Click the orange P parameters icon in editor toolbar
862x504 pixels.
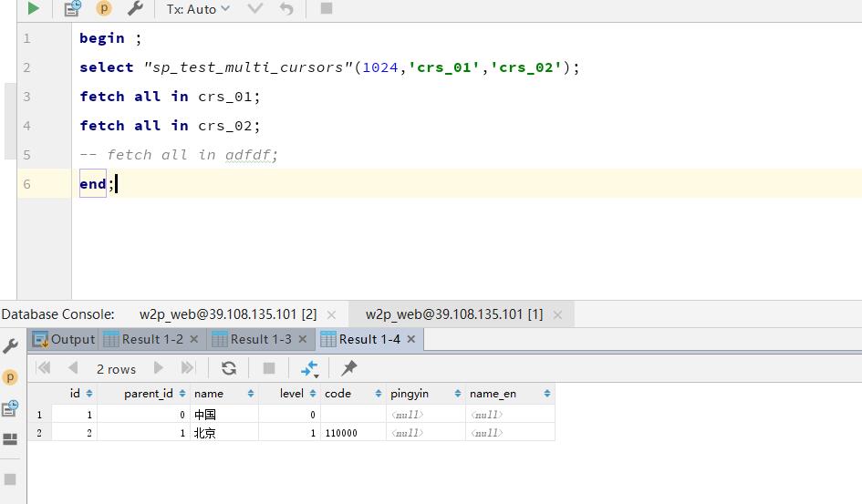(x=103, y=8)
